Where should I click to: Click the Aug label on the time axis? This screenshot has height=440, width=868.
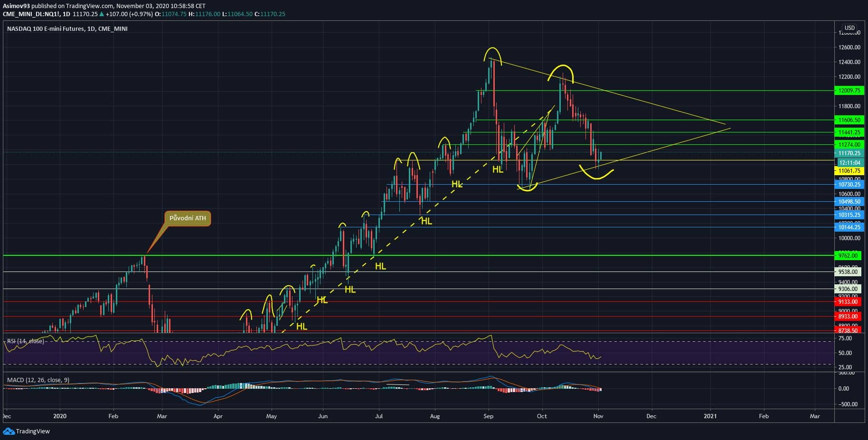(434, 416)
